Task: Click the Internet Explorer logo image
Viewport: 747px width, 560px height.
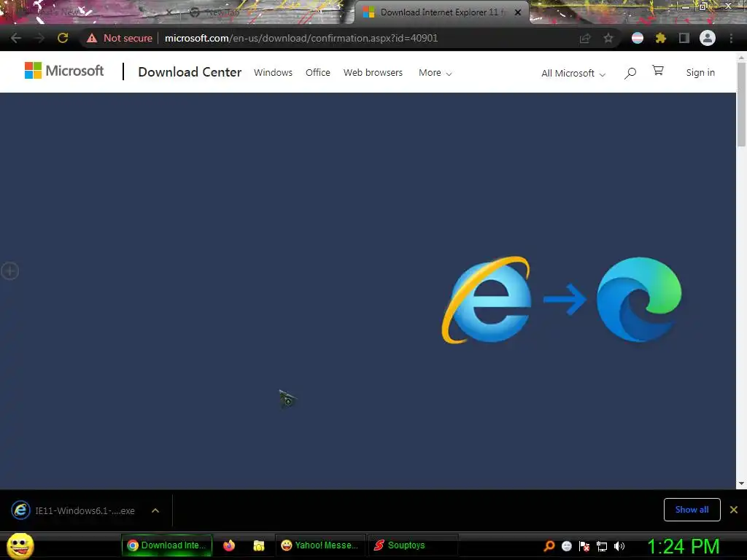Action: pos(487,300)
